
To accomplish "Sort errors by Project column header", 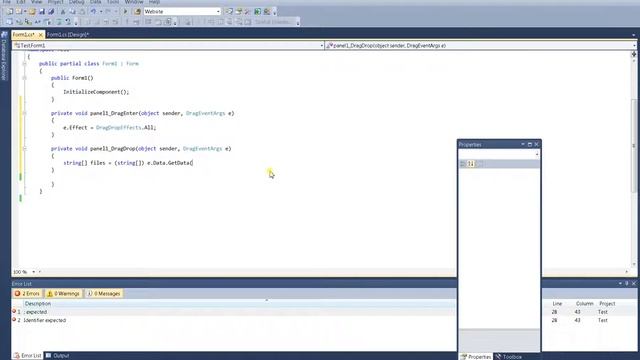I will 607,304.
